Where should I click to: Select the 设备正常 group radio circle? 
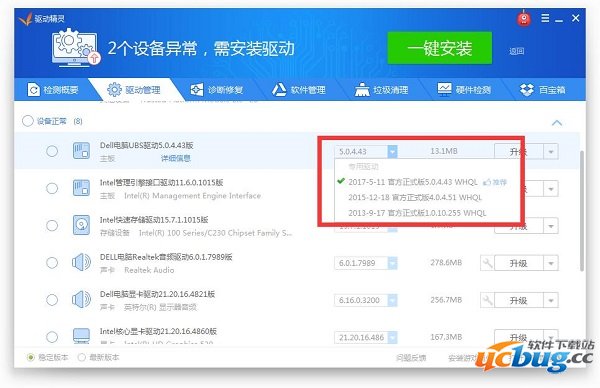coord(28,121)
